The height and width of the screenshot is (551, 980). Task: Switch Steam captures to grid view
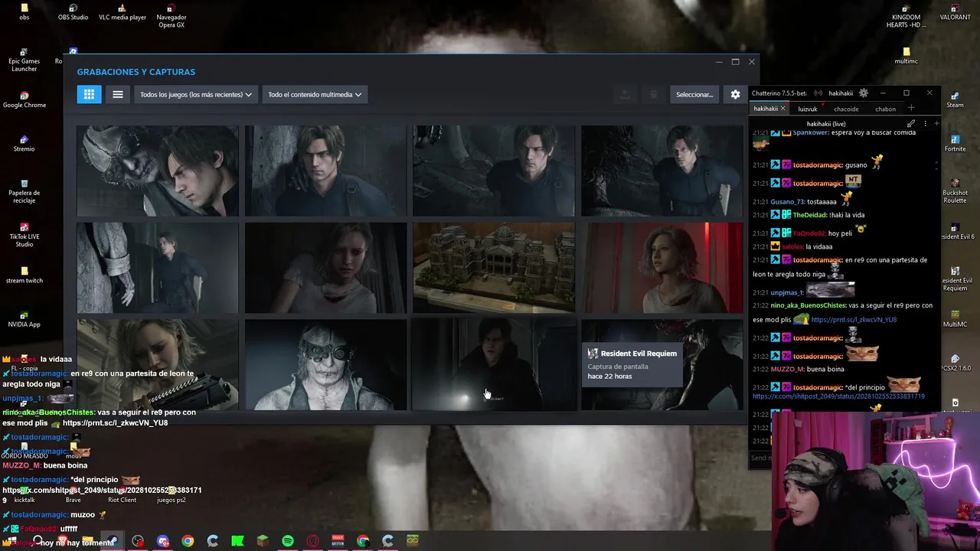[89, 94]
